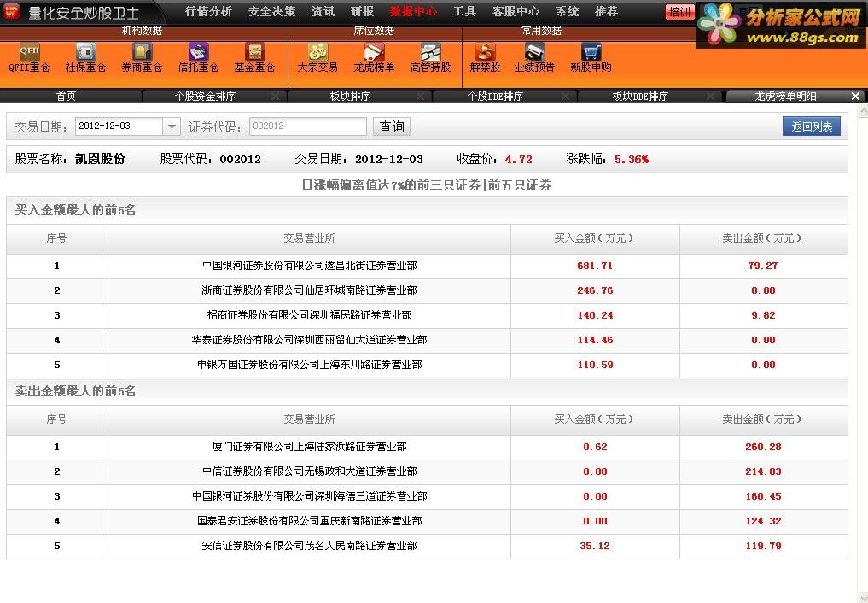Open 研报 menu

(362, 11)
